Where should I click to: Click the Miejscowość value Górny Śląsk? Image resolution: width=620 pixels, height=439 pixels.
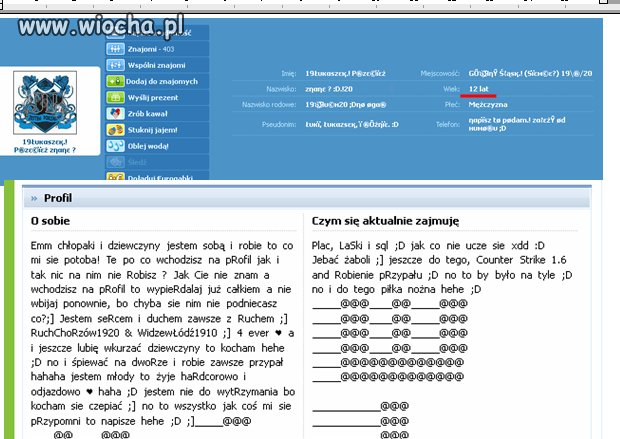[x=530, y=74]
